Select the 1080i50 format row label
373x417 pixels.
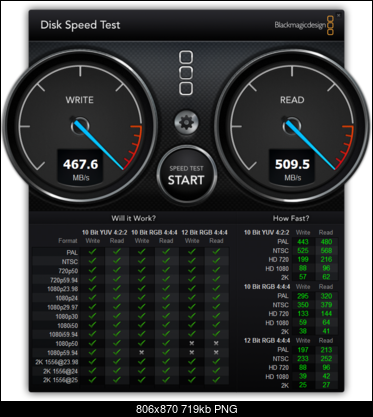click(x=68, y=325)
